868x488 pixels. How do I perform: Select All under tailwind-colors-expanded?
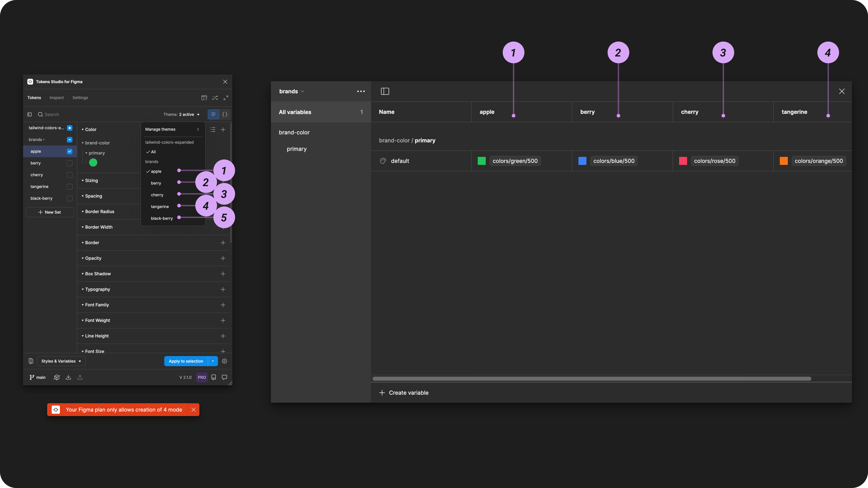153,152
